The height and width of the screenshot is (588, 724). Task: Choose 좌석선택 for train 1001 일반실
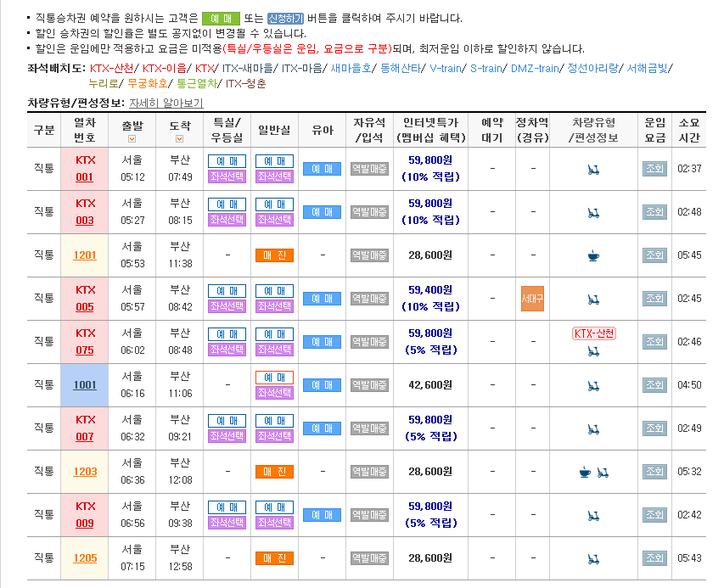(x=274, y=392)
